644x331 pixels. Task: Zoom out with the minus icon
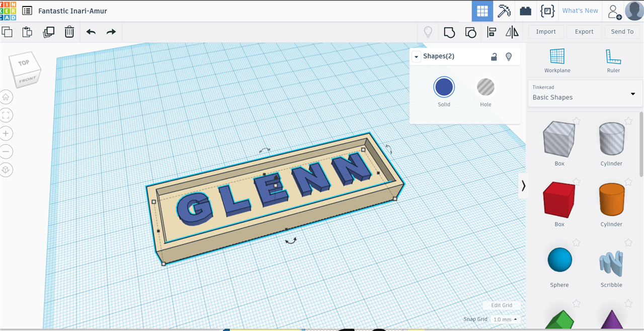tap(6, 151)
